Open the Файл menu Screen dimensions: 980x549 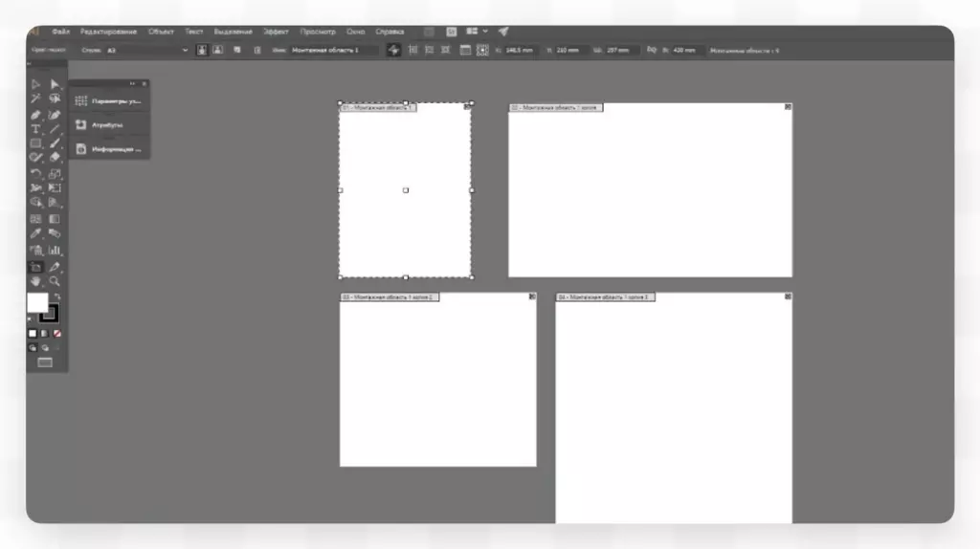[x=60, y=32]
